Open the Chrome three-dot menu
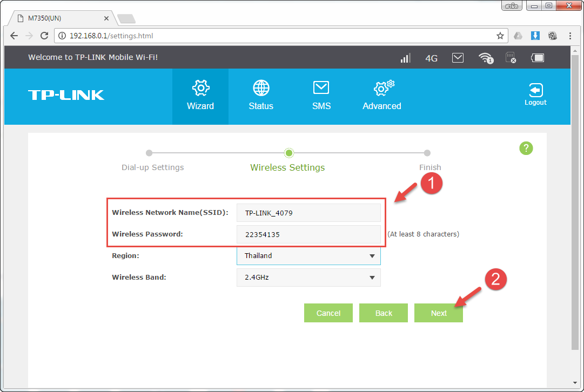Image resolution: width=584 pixels, height=392 pixels. coord(570,36)
